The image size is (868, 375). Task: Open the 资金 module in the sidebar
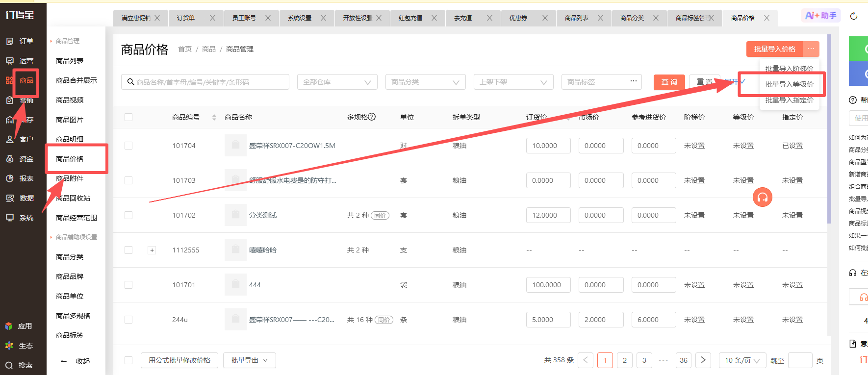20,159
